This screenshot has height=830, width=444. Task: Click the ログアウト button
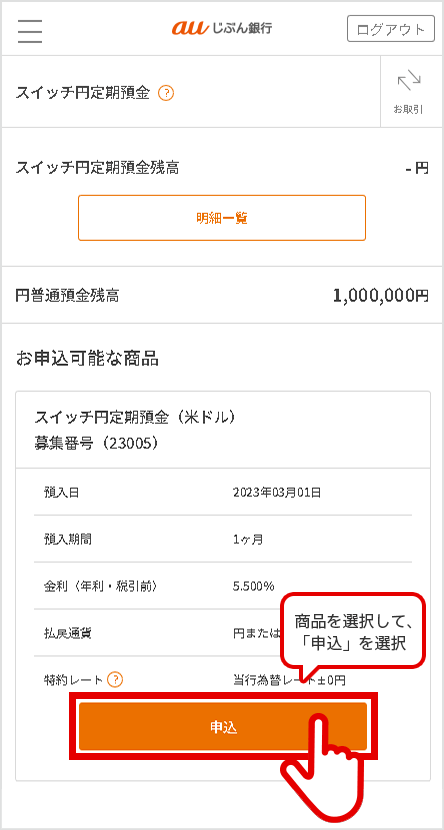pyautogui.click(x=391, y=29)
